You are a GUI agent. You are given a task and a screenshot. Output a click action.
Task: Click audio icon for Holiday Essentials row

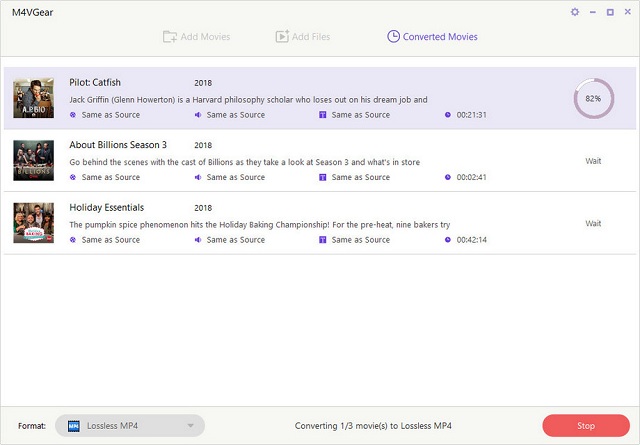[x=198, y=240]
